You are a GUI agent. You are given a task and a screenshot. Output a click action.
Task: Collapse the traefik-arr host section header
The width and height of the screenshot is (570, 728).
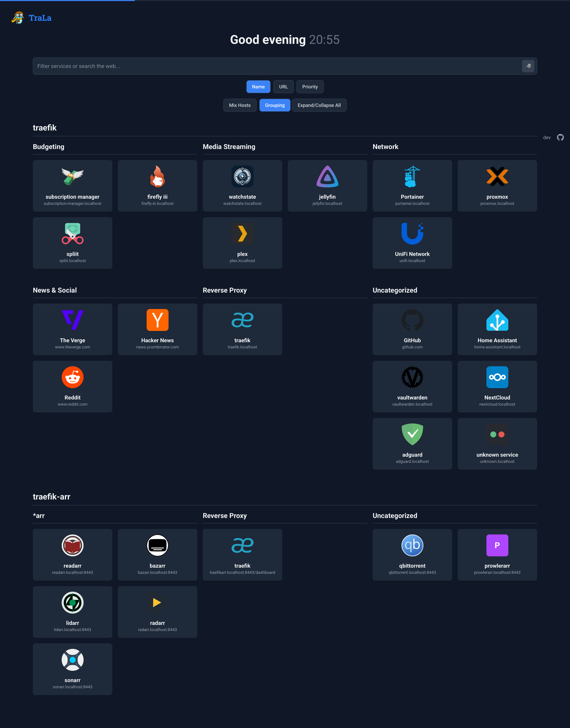point(51,497)
